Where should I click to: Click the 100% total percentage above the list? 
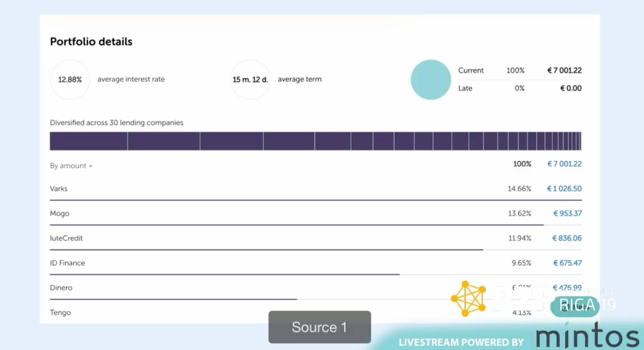pos(522,164)
